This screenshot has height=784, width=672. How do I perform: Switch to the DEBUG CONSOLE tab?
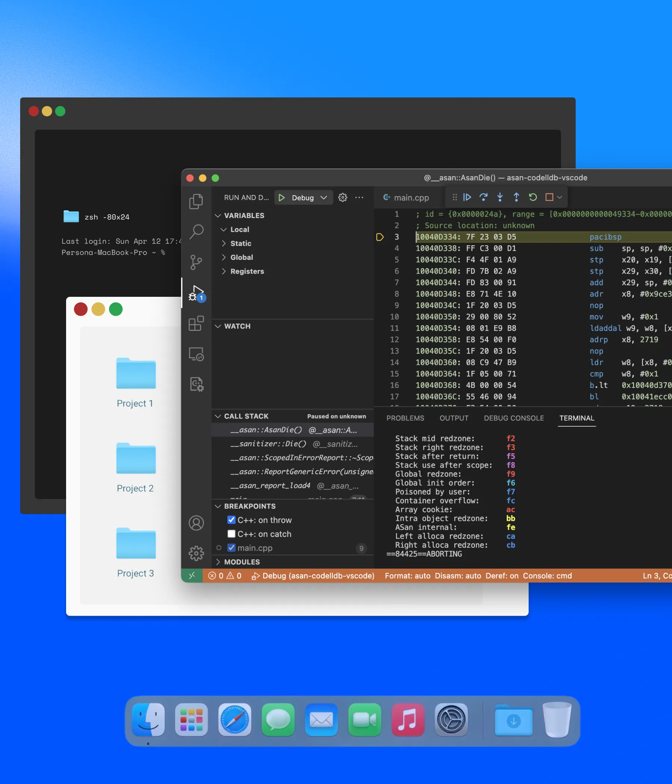click(x=513, y=418)
